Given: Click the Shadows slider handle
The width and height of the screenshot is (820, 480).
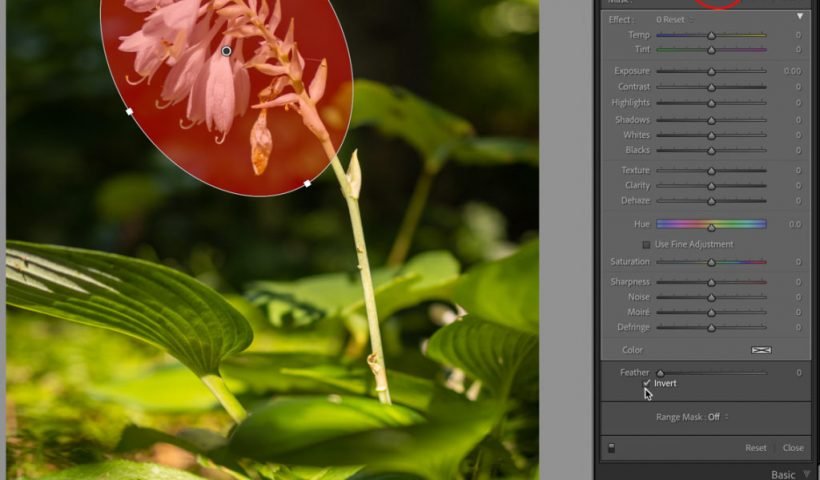Looking at the screenshot, I should 711,121.
